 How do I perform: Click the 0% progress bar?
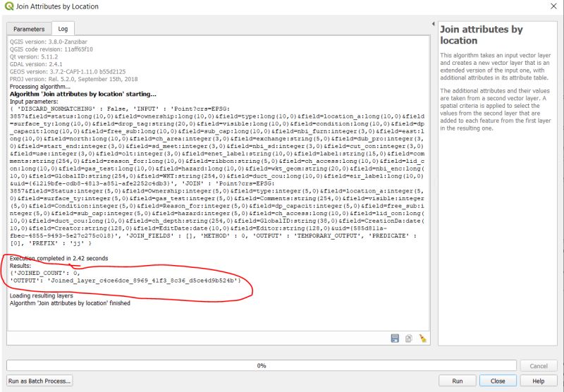click(262, 366)
